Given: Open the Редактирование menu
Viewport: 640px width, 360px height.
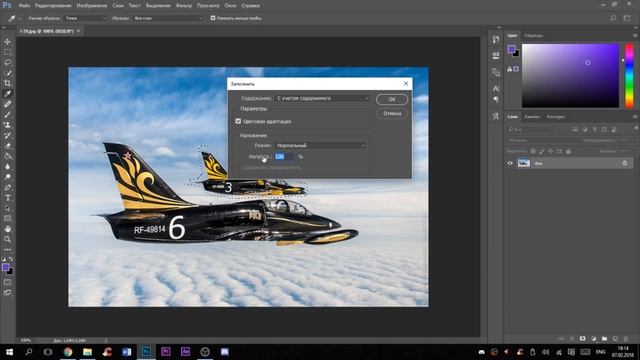Looking at the screenshot, I should tap(53, 6).
